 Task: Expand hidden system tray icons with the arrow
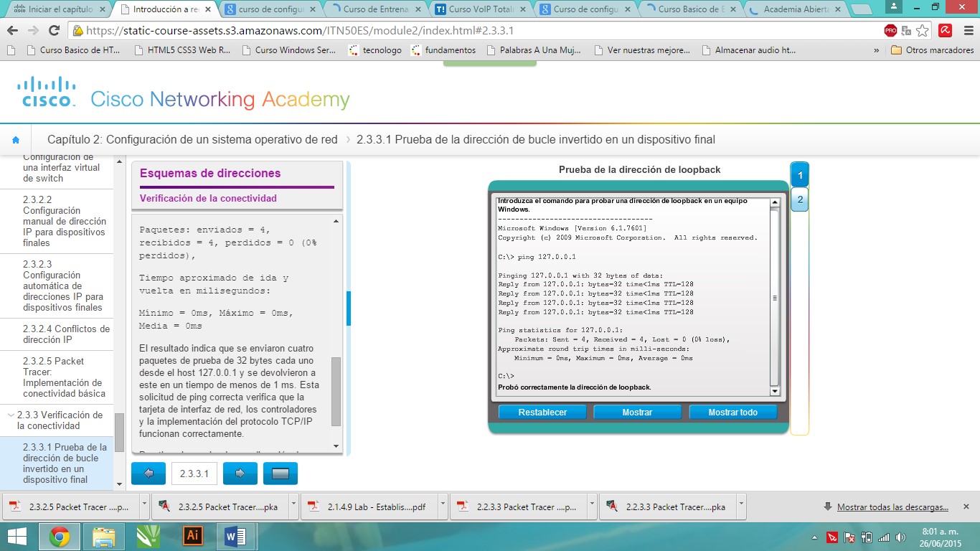pyautogui.click(x=814, y=536)
